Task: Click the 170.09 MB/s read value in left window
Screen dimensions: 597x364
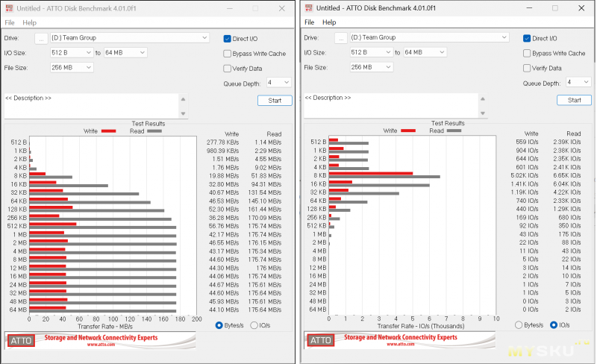Action: (265, 218)
